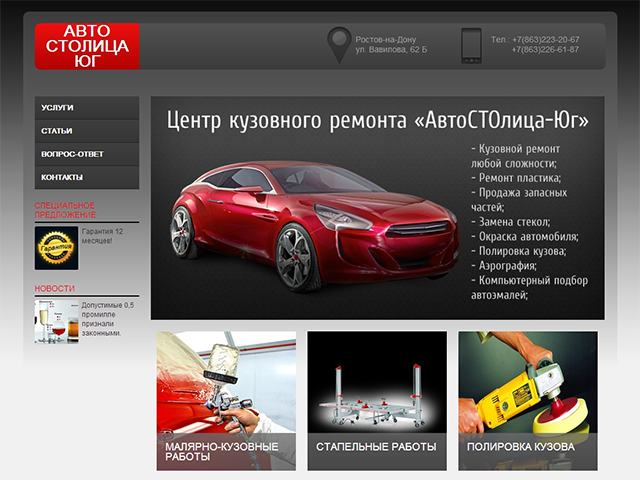Open the Допустимые 0,5 промилле news link

[107, 319]
